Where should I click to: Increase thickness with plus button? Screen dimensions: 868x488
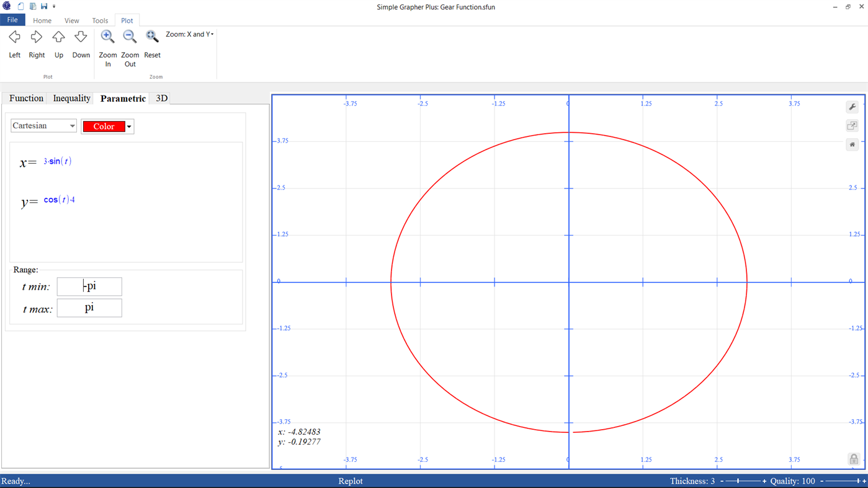[x=764, y=481]
